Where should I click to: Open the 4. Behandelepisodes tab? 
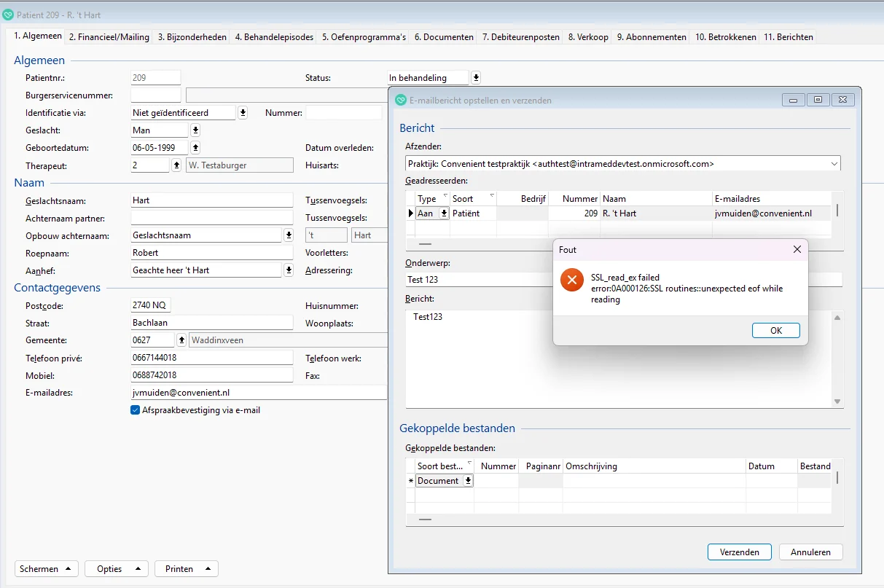[274, 37]
